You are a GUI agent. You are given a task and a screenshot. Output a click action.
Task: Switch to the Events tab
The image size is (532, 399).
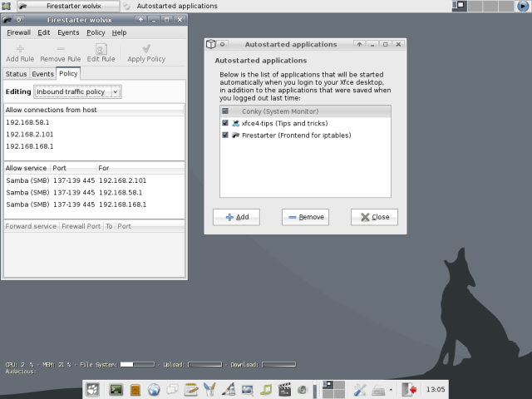[x=42, y=75]
